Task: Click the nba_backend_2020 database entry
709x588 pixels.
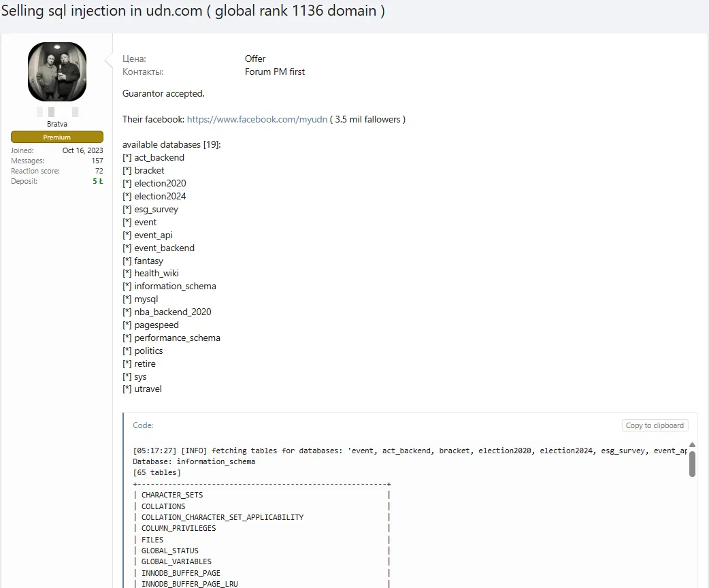Action: pyautogui.click(x=172, y=312)
